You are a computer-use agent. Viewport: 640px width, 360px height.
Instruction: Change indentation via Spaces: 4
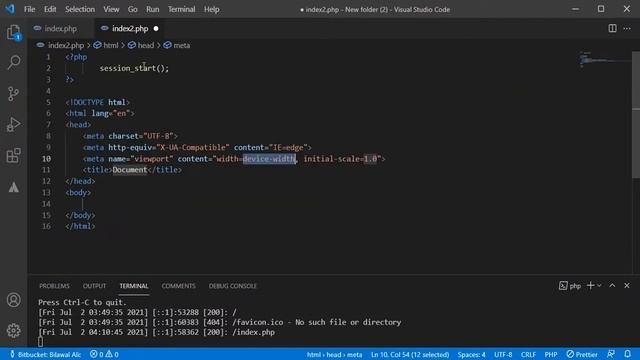pos(471,354)
